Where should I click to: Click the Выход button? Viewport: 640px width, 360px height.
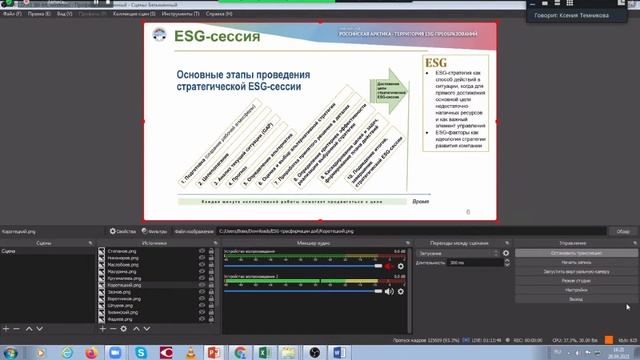576,299
